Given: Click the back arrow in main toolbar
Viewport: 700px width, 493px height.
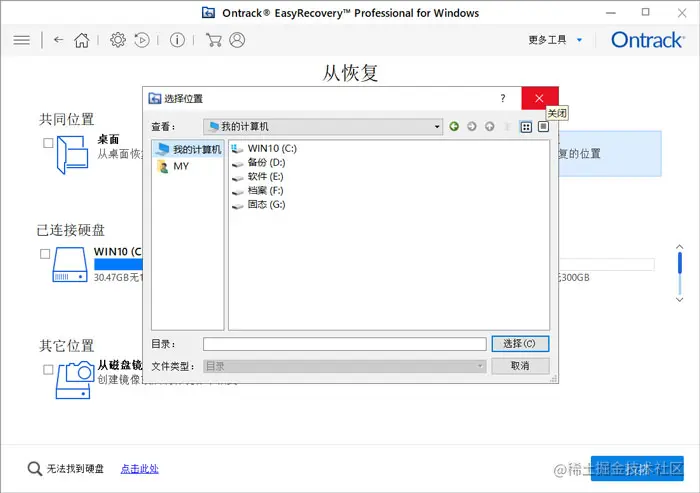Looking at the screenshot, I should [x=58, y=40].
